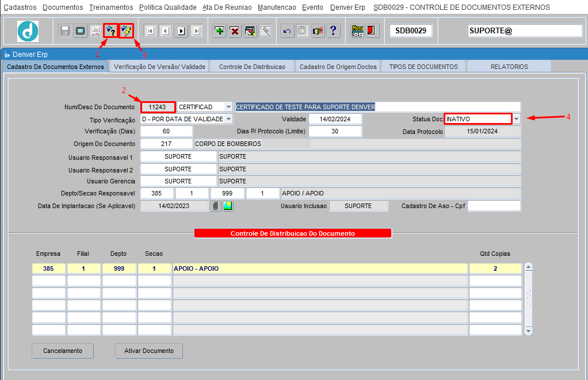Jump to the first record icon
588x380 pixels.
coord(150,31)
